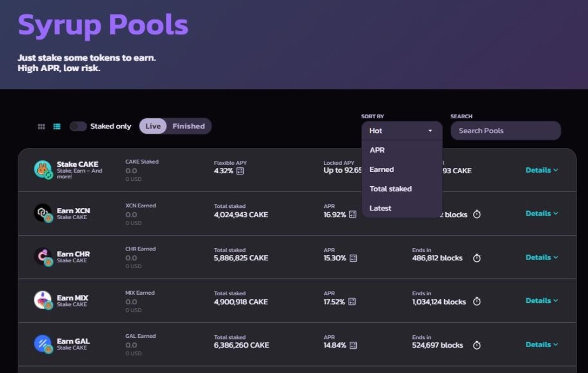Expand Details for Stake CAKE pool

[x=542, y=170]
